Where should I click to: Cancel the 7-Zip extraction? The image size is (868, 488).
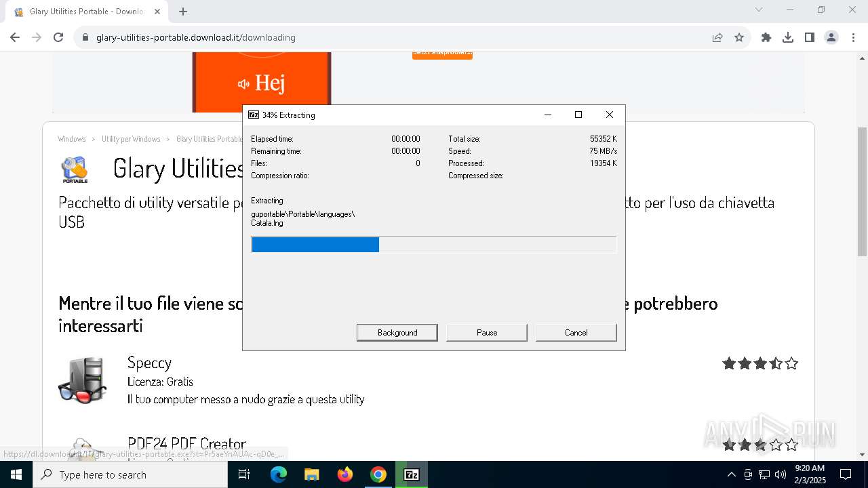click(x=576, y=332)
